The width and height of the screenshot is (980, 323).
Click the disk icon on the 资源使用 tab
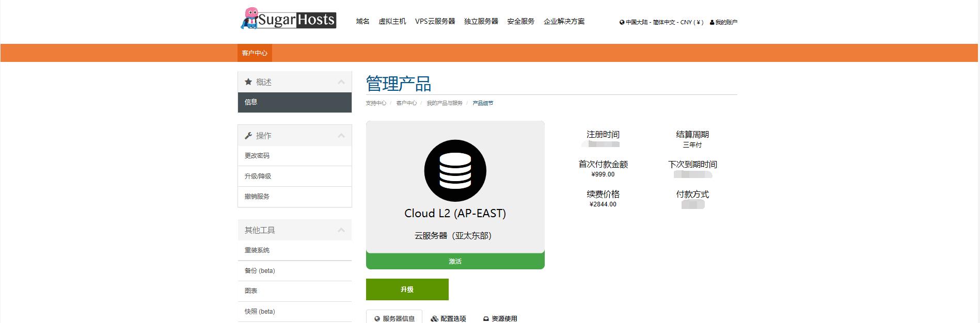coord(486,319)
